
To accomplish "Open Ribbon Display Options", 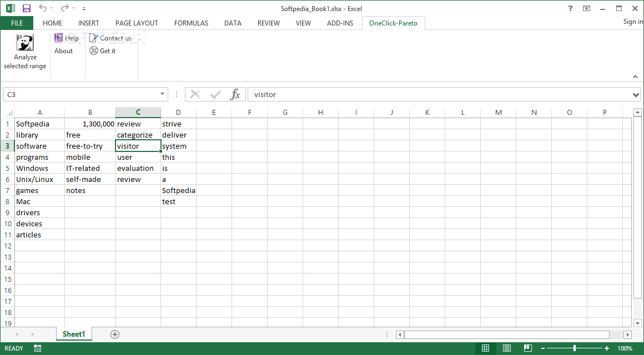I will click(586, 8).
